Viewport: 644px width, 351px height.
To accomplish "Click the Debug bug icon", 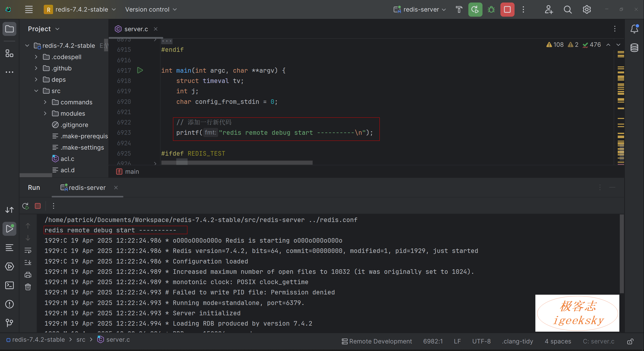I will [491, 10].
